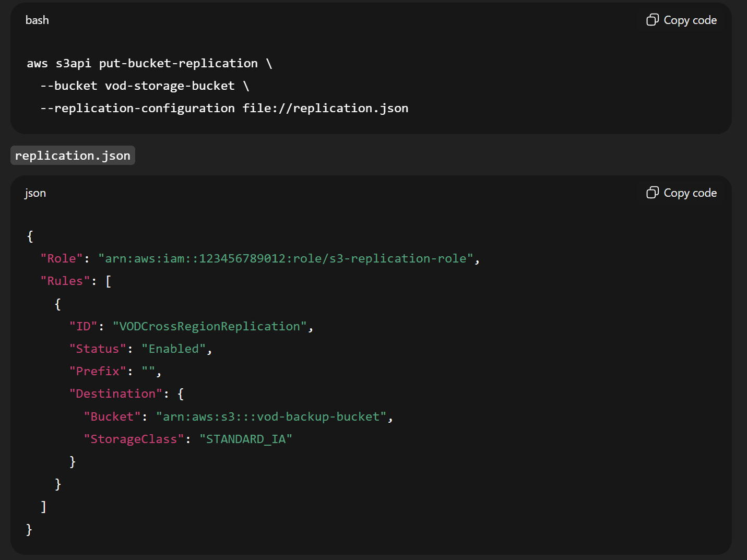Click the "Rules" key in the JSON
This screenshot has width=747, height=560.
click(65, 281)
